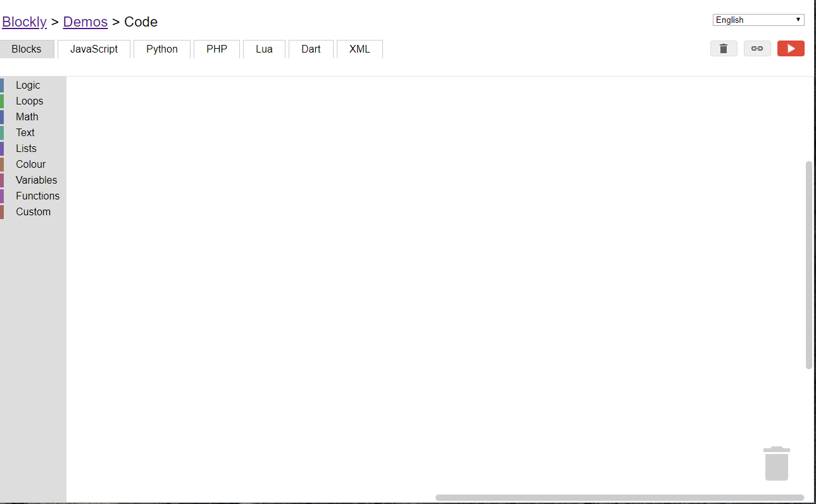The image size is (816, 504).
Task: Select the Math block category
Action: pyautogui.click(x=27, y=117)
